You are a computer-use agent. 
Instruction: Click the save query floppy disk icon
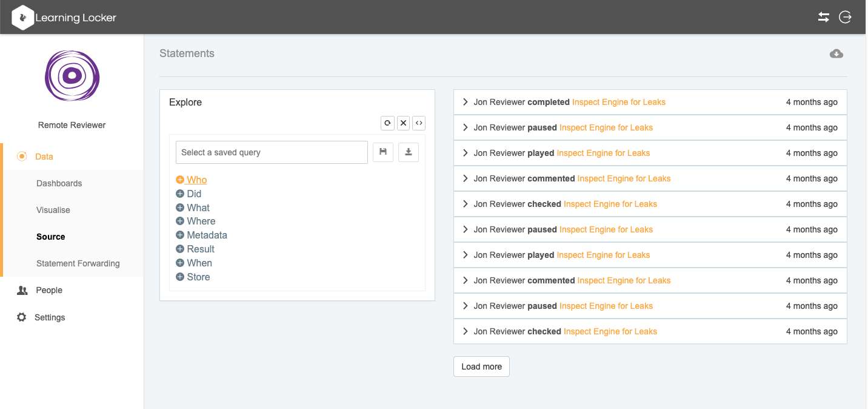pos(383,152)
